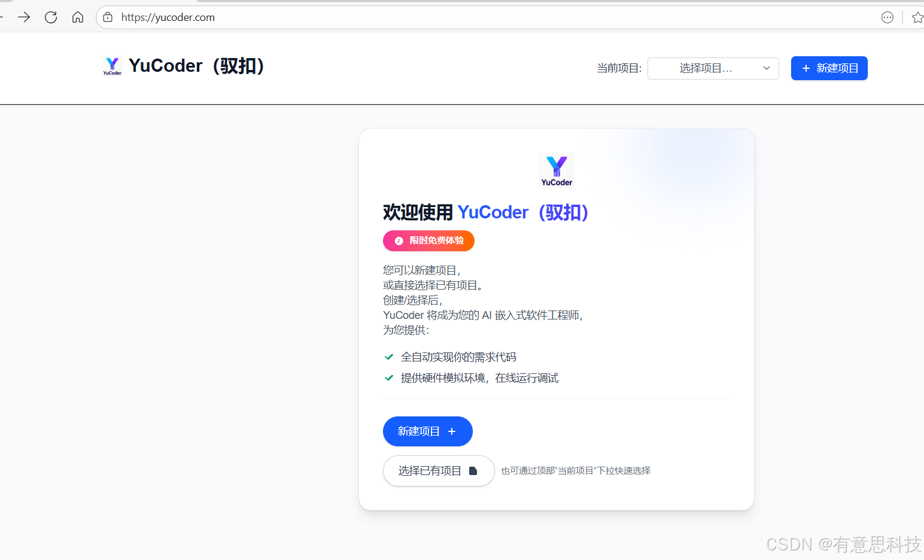Click the 提供硬件模拟环境 list item
Screen dimensions: 924x560
[479, 378]
